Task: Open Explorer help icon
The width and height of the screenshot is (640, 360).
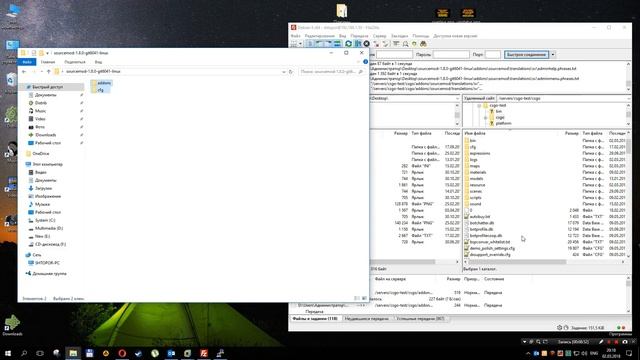Action: [x=365, y=62]
